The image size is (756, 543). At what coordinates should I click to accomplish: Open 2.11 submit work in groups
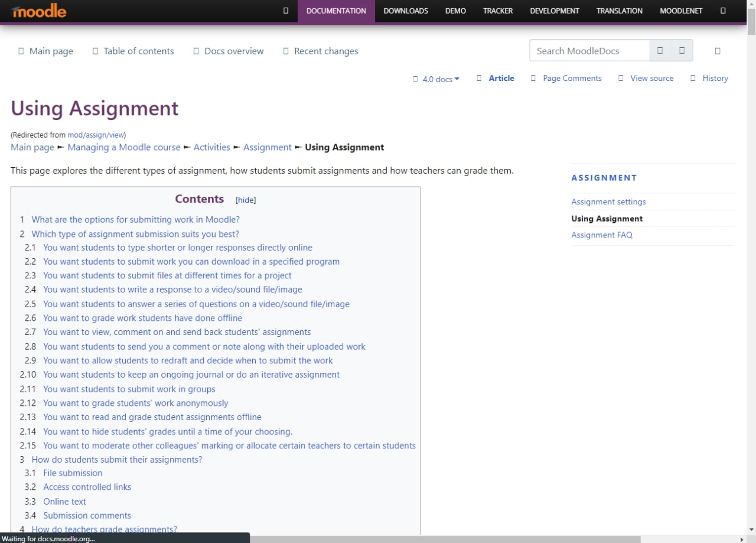tap(129, 389)
